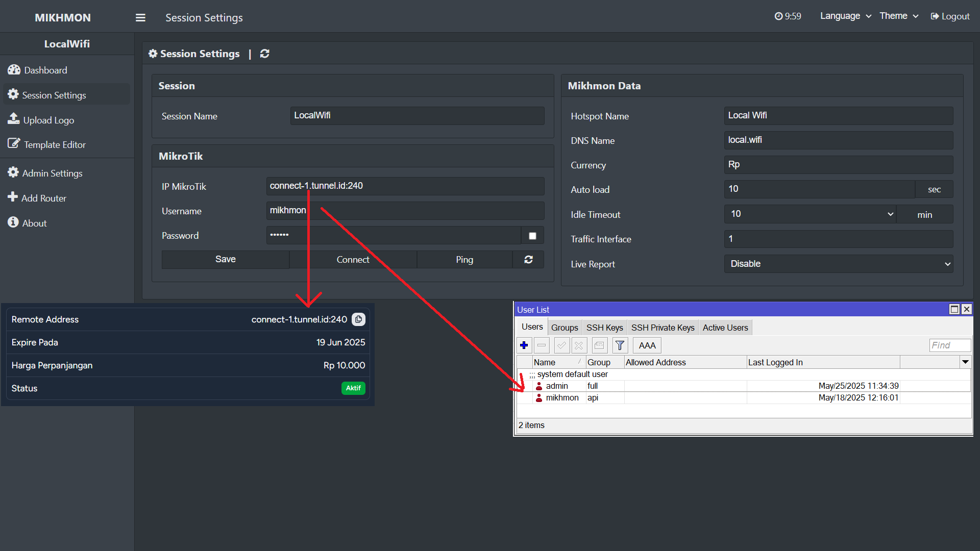Open the Language dropdown menu
Screen dimensions: 980x551
845,16
